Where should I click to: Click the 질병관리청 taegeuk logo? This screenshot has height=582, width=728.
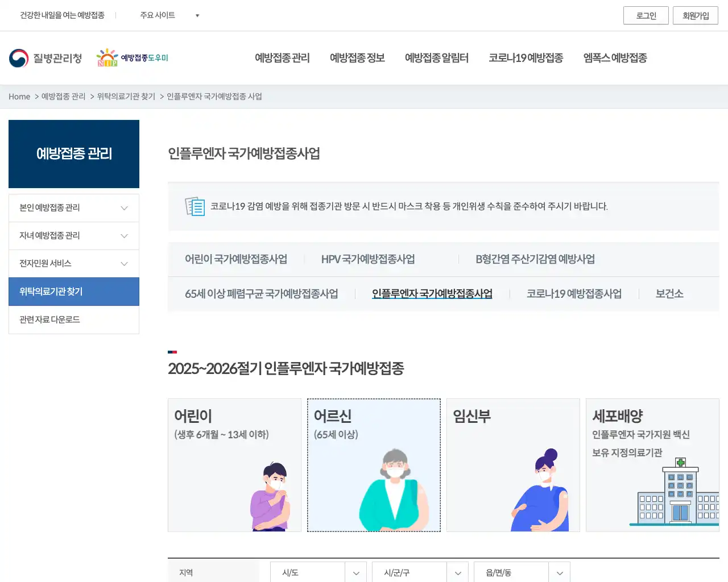tap(19, 57)
